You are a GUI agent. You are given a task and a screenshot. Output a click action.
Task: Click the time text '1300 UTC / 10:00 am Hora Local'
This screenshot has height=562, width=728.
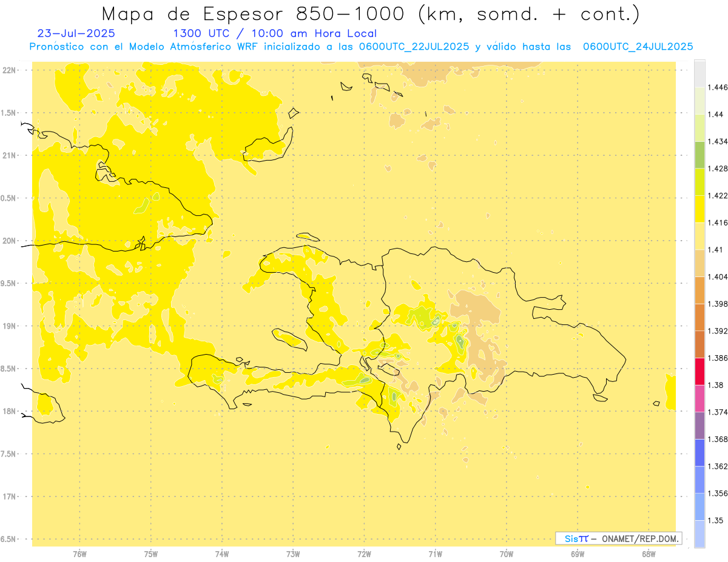[275, 33]
